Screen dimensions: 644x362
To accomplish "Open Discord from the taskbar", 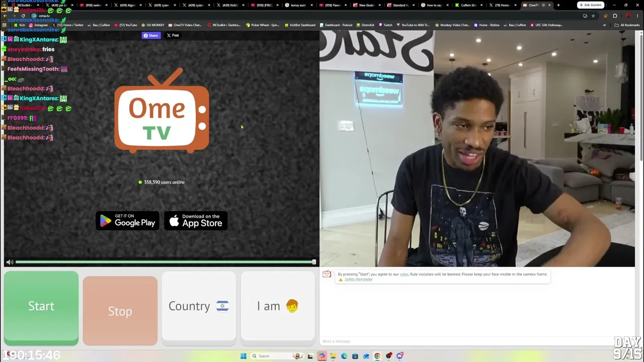I will pyautogui.click(x=399, y=356).
